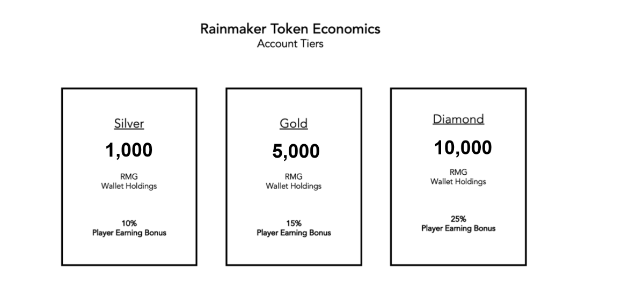Click the 25% figure in Diamond tier

[x=458, y=219]
